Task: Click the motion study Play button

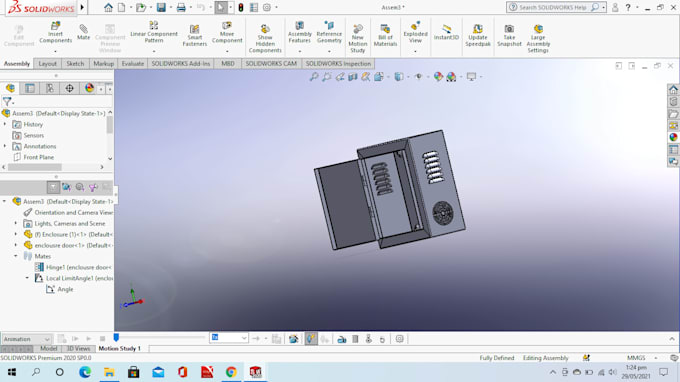Action: 88,339
